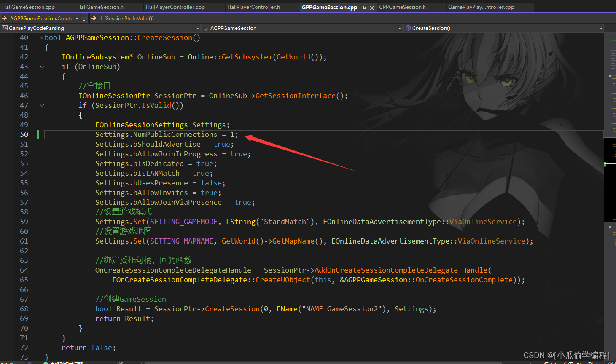Pin the GPPGameSession.cpp tab
Viewport: 616px width, 364px height.
[x=364, y=8]
